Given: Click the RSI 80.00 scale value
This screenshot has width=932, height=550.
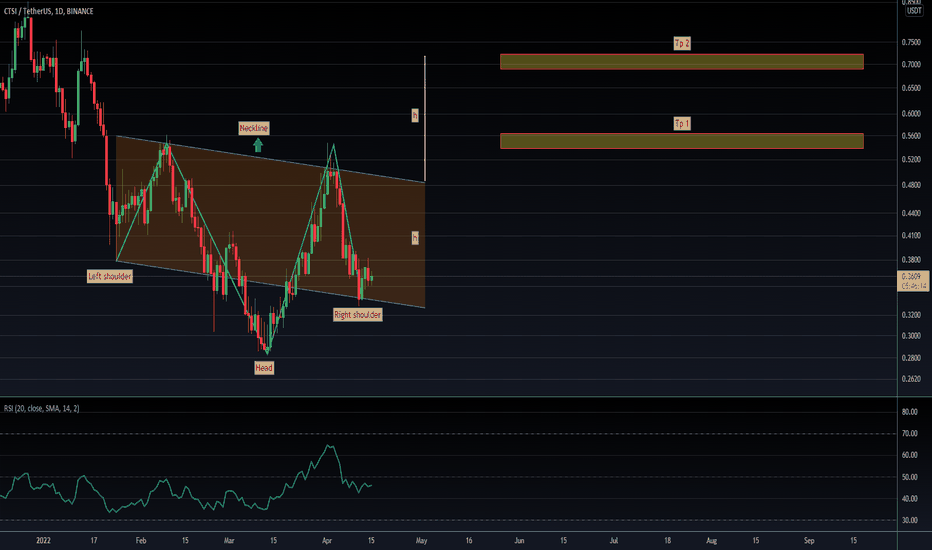Looking at the screenshot, I should 909,411.
